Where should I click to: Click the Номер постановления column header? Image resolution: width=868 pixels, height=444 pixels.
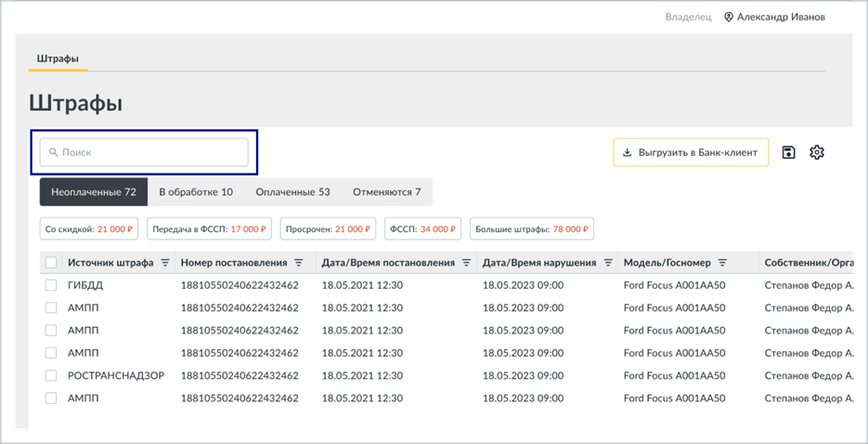point(234,263)
